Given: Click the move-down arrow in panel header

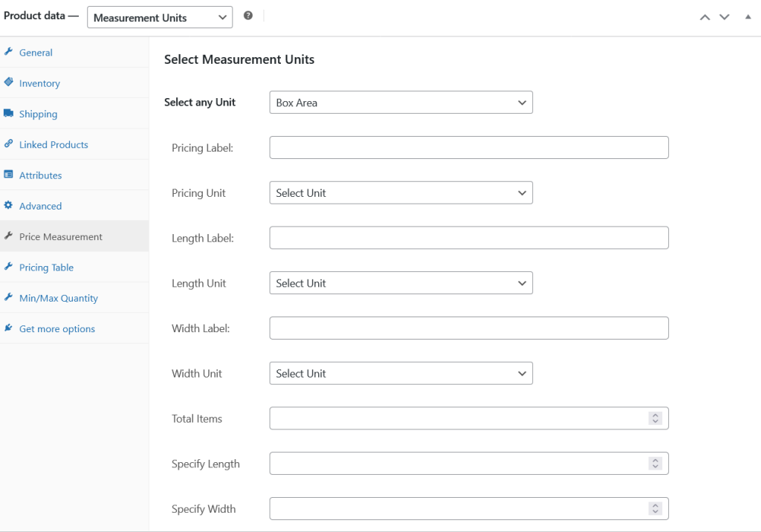Looking at the screenshot, I should [725, 17].
